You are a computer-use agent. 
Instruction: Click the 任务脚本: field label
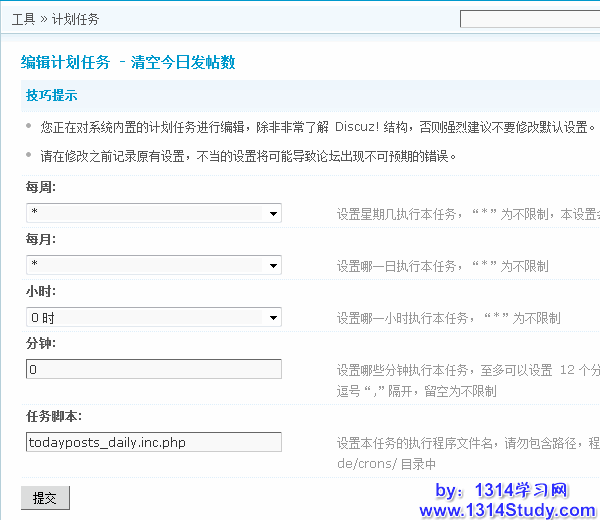click(x=54, y=416)
